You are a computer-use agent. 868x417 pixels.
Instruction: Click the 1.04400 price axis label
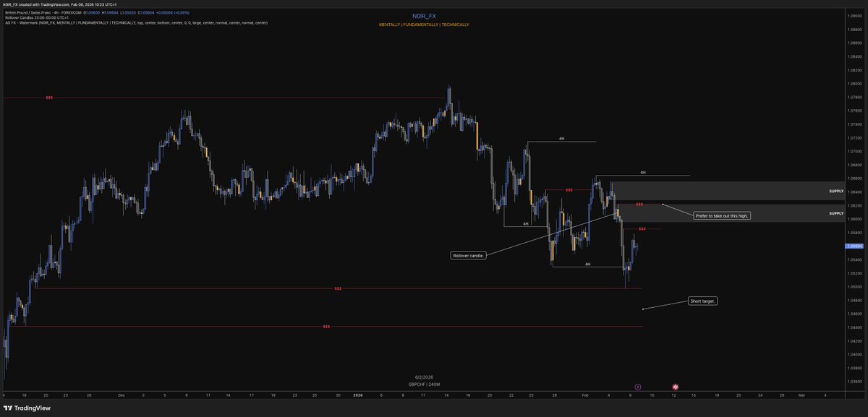(854, 327)
